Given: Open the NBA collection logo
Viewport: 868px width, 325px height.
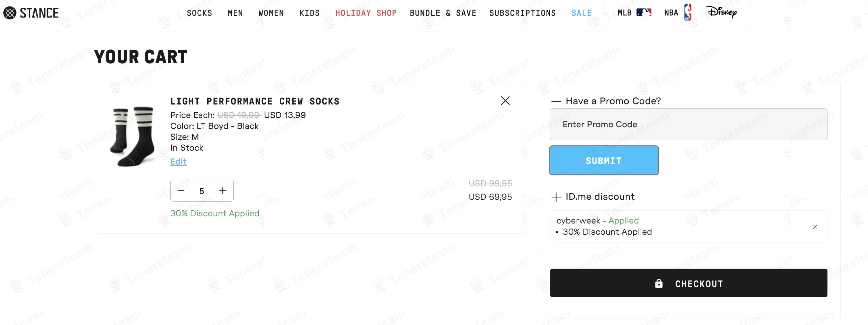Looking at the screenshot, I should coord(688,13).
